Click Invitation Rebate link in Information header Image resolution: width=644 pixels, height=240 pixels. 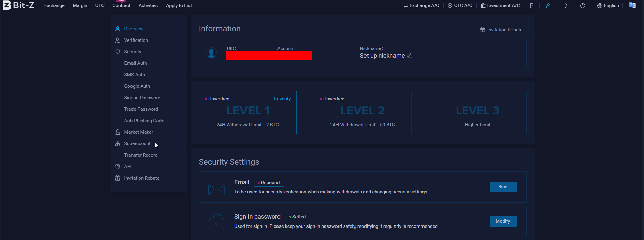click(x=501, y=30)
